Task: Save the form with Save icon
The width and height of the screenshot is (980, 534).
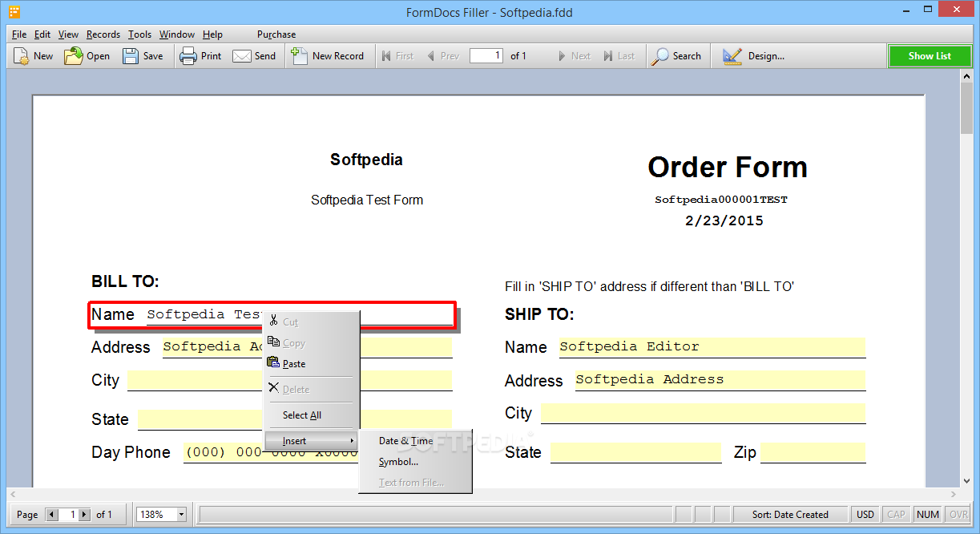Action: [131, 56]
